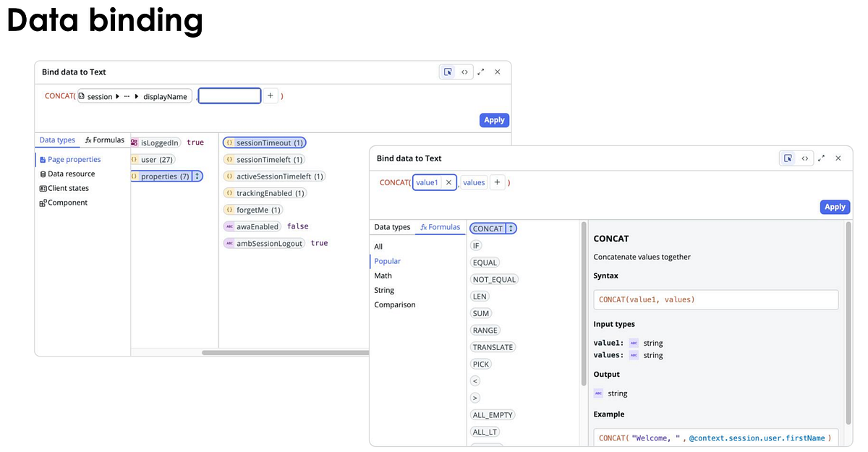This screenshot has width=868, height=452.
Task: Select the Component data type icon
Action: coord(43,203)
